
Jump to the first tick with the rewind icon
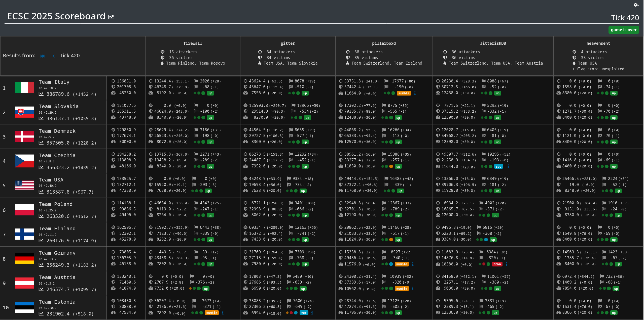pos(43,56)
